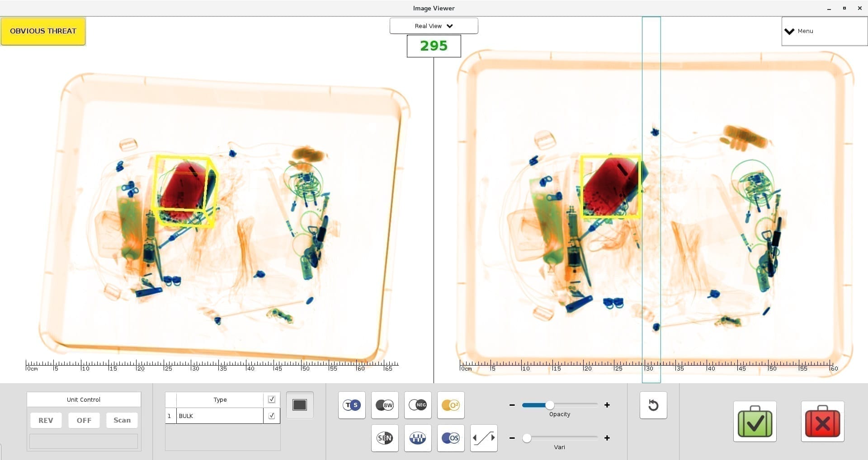Screen dimensions: 868x460
Task: Adjust the Opacity slider
Action: (550, 405)
